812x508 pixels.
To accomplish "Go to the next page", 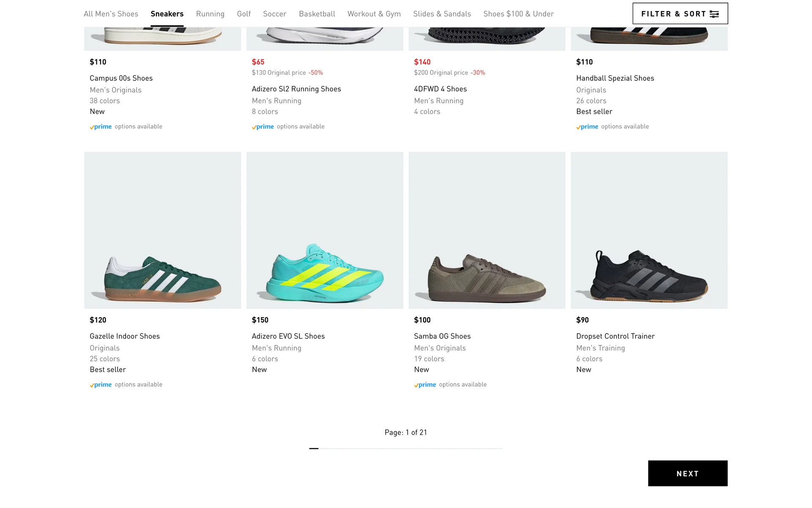I will [x=687, y=473].
